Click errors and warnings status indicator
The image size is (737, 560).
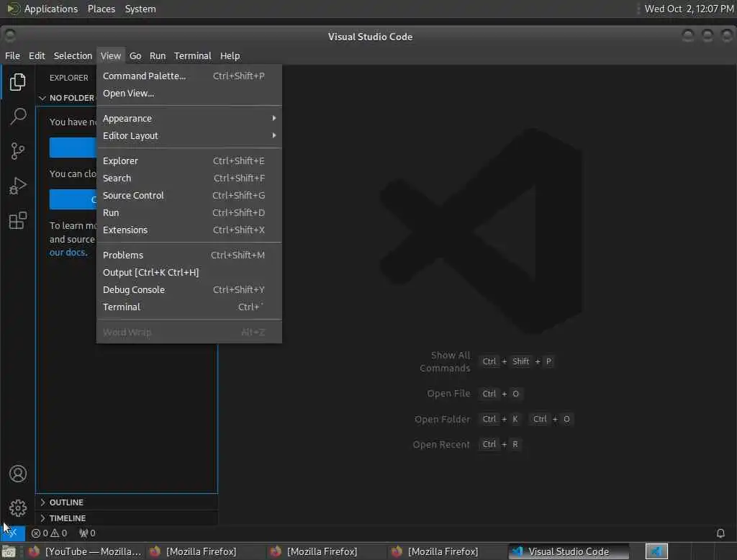(x=49, y=533)
